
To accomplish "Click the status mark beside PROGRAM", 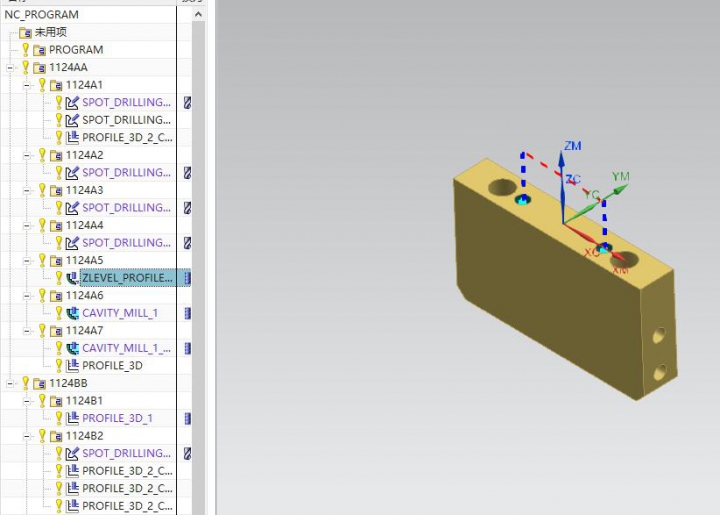I will click(x=26, y=50).
